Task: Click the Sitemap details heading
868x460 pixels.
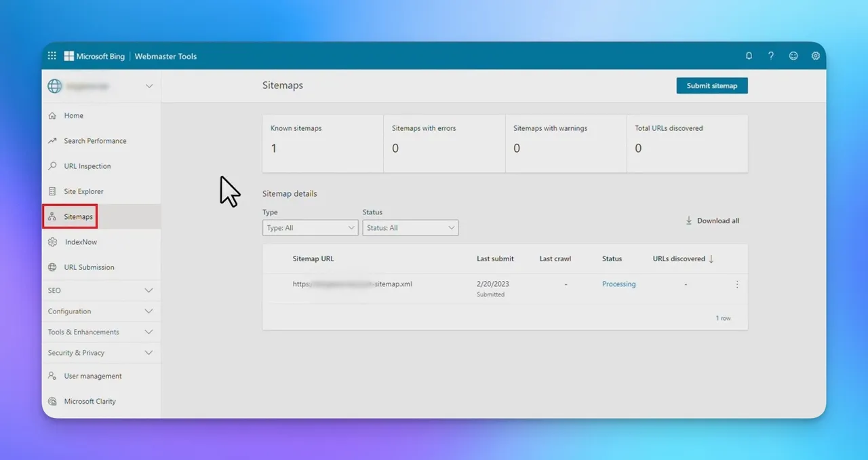Action: [x=290, y=193]
